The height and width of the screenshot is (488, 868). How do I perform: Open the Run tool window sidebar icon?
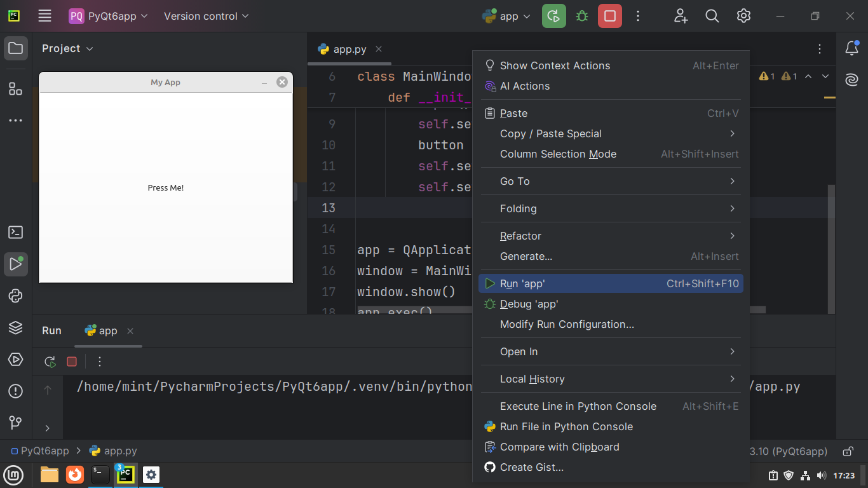(x=15, y=264)
